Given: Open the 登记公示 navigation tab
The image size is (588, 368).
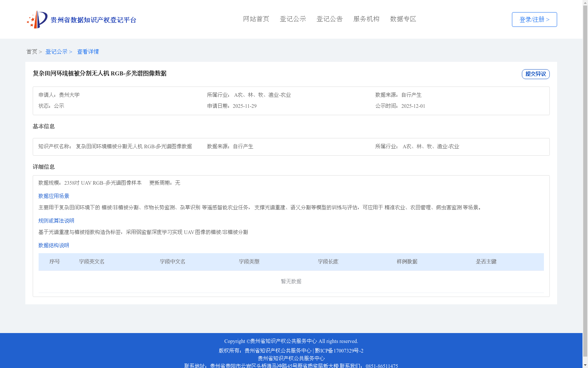Looking at the screenshot, I should (x=293, y=19).
